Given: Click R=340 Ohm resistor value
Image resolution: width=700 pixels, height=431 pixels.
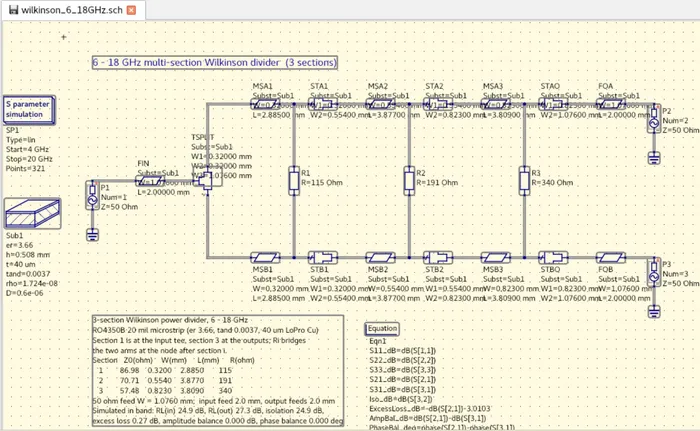Looking at the screenshot, I should (552, 183).
